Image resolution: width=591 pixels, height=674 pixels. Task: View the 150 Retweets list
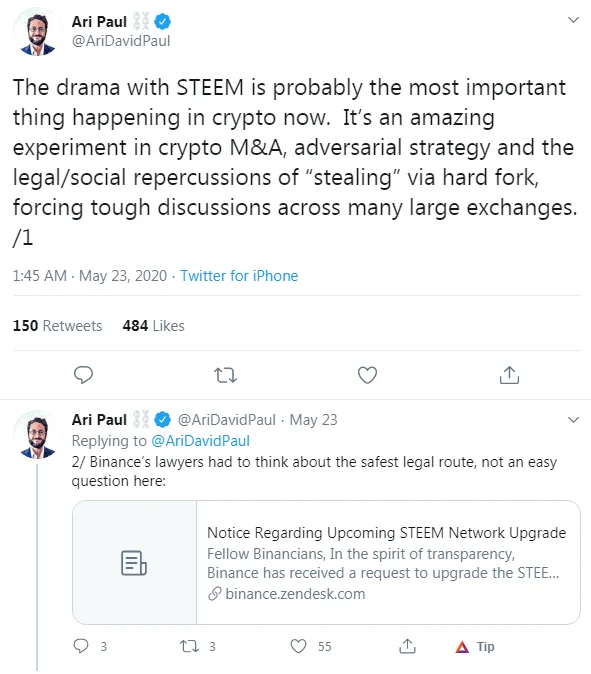[x=57, y=326]
